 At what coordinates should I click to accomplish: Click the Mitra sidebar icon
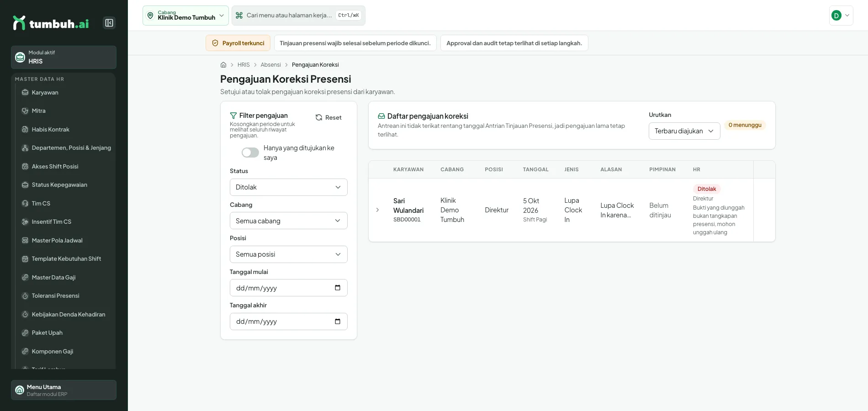pos(25,111)
